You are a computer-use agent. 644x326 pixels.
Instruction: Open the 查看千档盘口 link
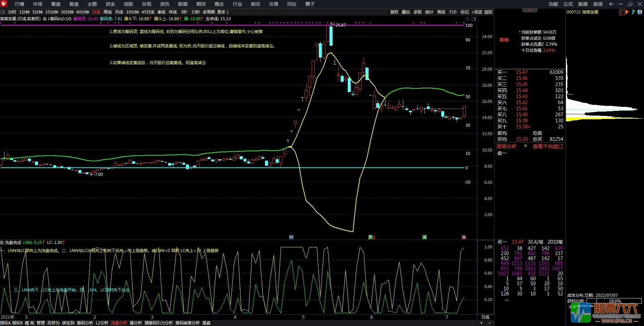pyautogui.click(x=547, y=146)
